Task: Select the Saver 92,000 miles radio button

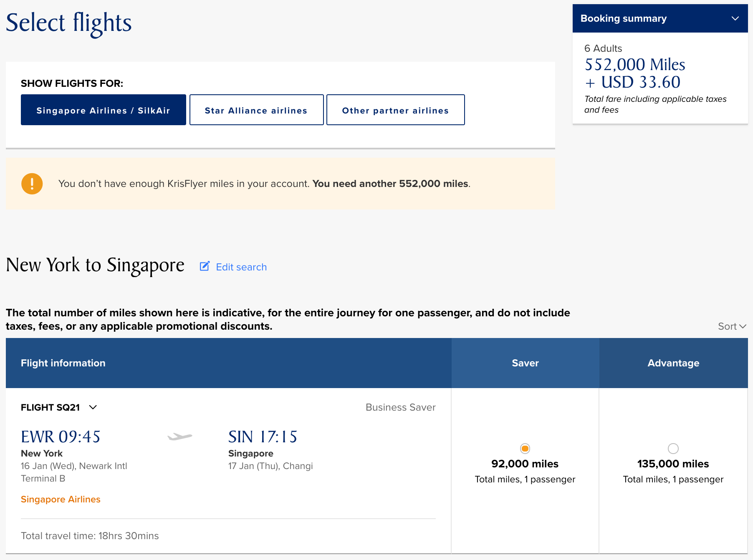Action: (x=525, y=449)
